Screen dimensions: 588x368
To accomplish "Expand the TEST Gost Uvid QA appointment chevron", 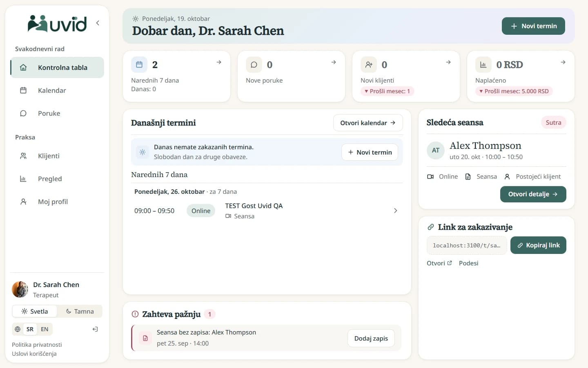I will coord(395,211).
